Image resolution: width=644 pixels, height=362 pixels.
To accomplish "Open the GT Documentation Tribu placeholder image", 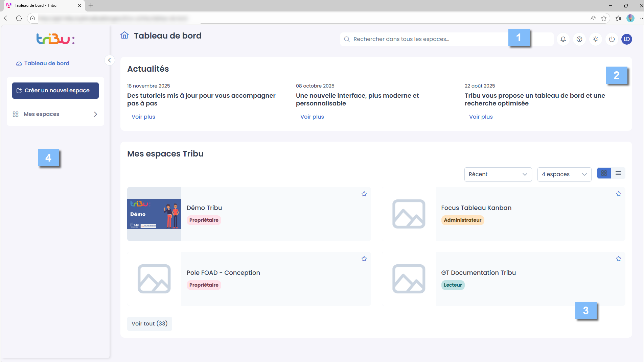I will click(x=409, y=279).
